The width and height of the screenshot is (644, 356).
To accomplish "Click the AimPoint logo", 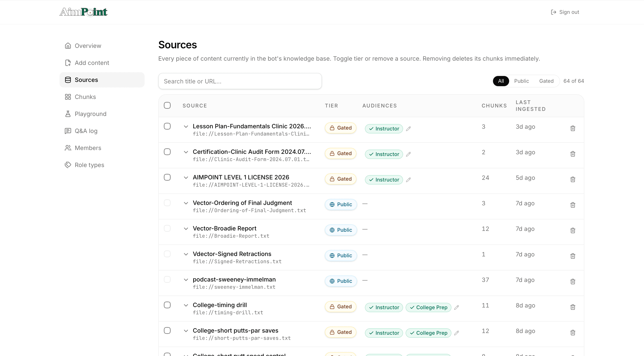I will click(84, 12).
